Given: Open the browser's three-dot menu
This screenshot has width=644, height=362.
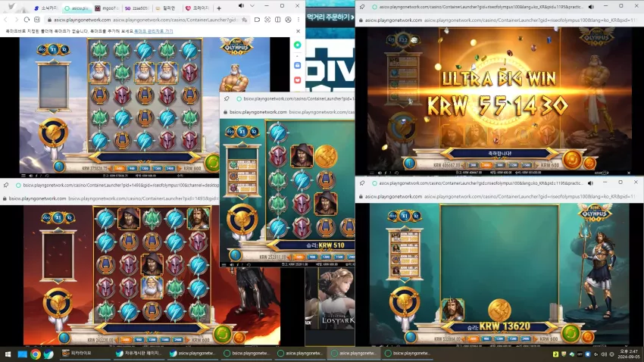Looking at the screenshot, I should click(299, 20).
